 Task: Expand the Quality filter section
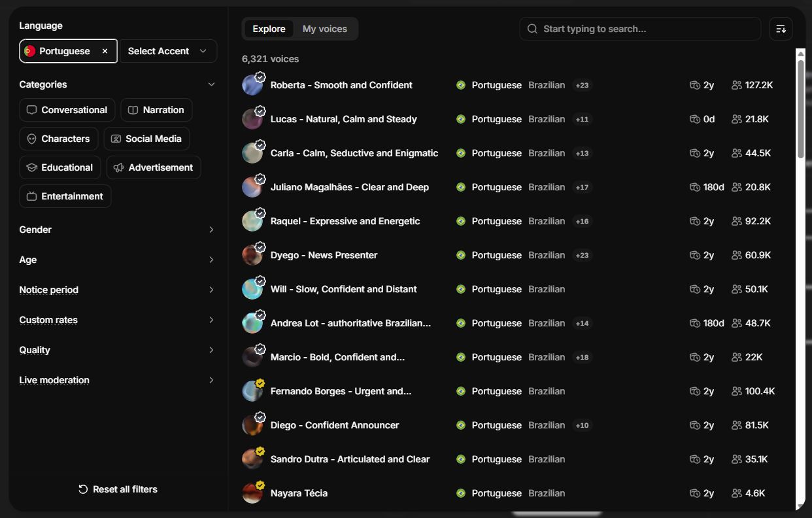tap(118, 350)
